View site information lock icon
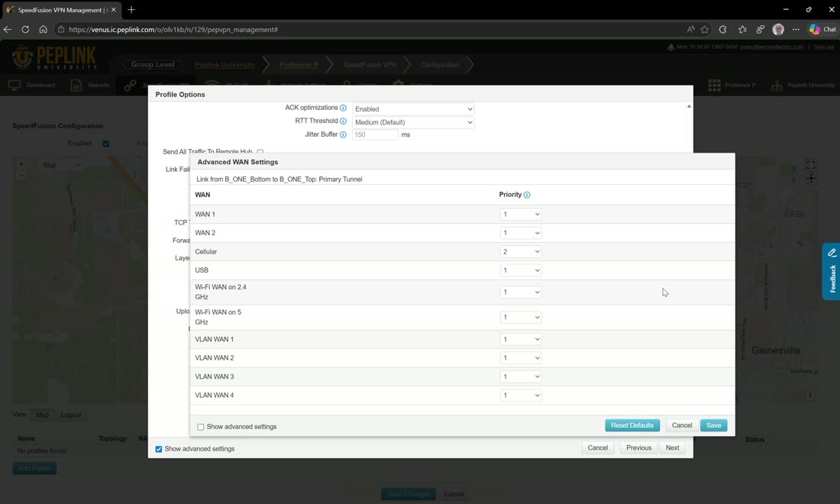 click(60, 30)
